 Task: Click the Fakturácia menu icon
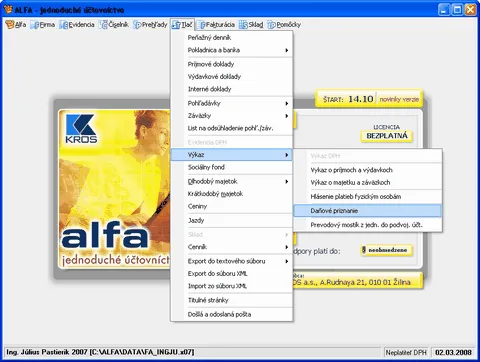coord(201,25)
